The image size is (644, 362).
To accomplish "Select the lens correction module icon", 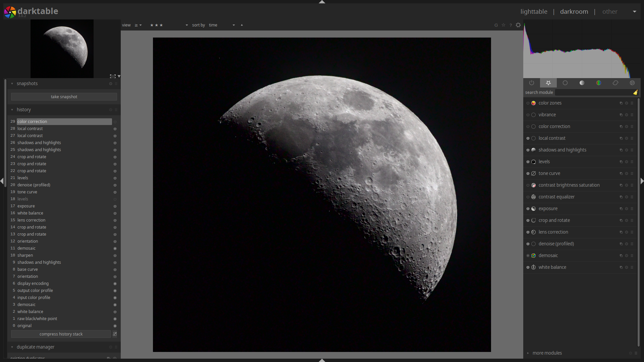I will tap(534, 232).
